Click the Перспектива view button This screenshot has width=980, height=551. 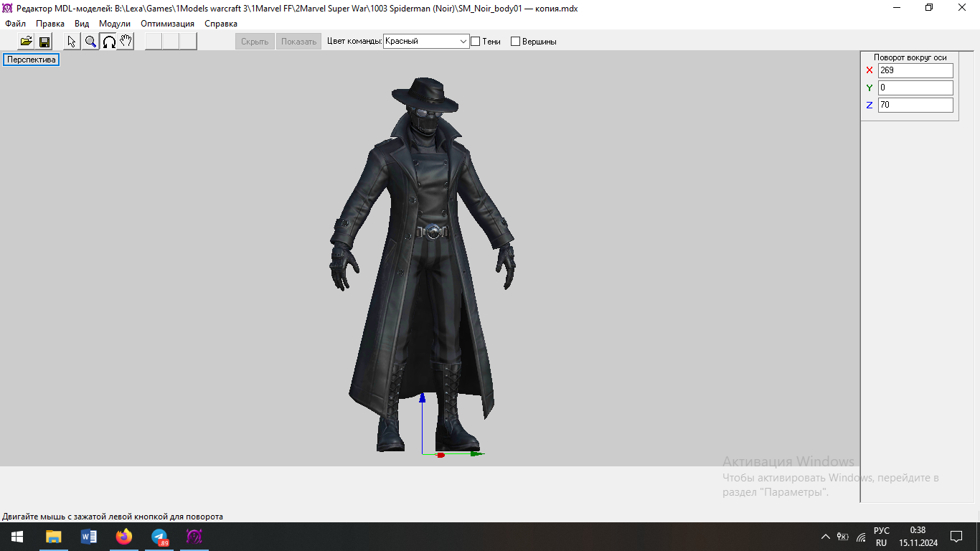32,60
